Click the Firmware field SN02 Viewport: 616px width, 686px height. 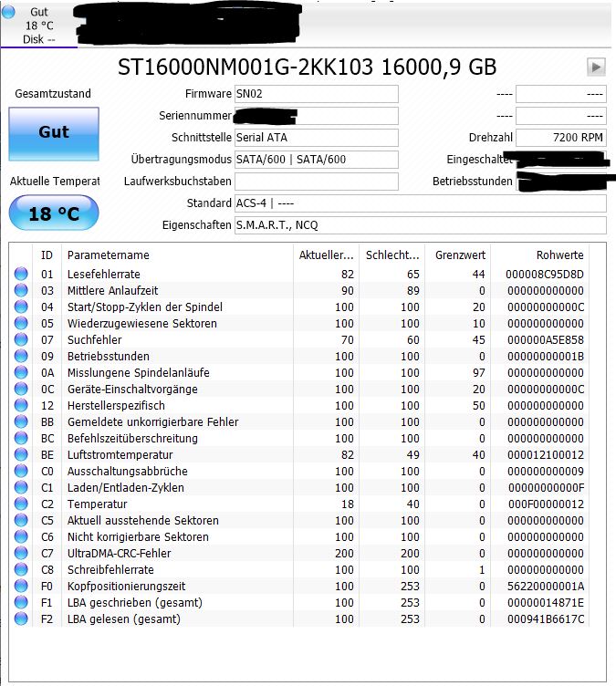point(316,94)
